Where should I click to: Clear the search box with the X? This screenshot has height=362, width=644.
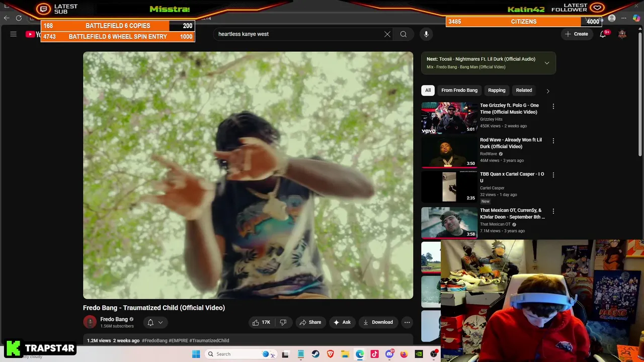click(x=387, y=34)
